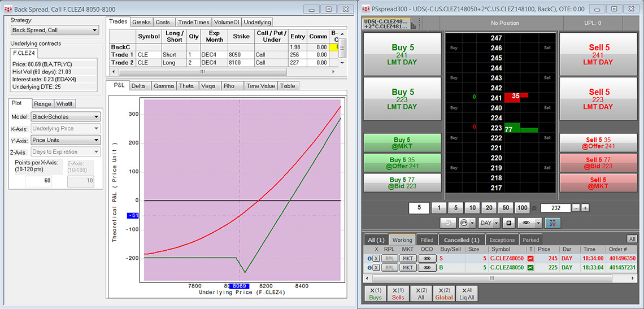Click the OCO chain icon on buy order

point(427,268)
